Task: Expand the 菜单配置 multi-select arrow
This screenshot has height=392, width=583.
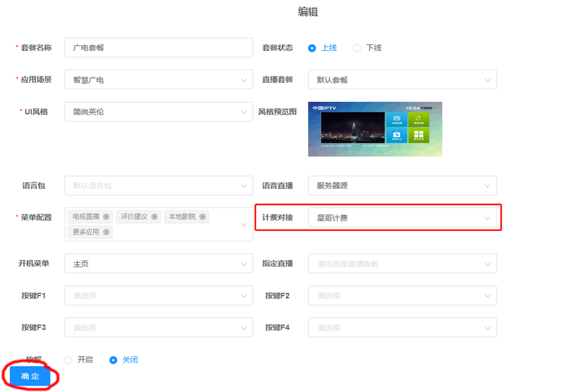Action: [x=244, y=225]
